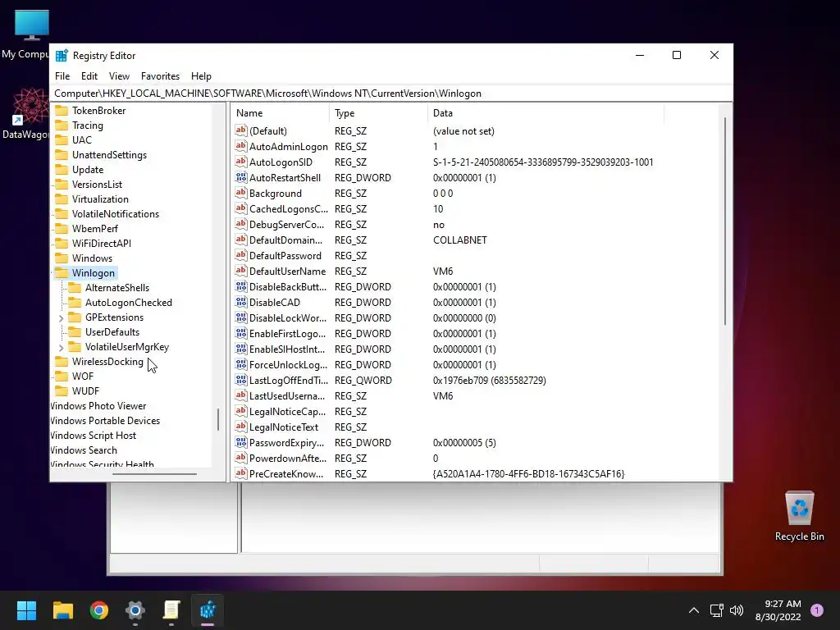840x630 pixels.
Task: Open the taskbar clock and date
Action: point(778,610)
